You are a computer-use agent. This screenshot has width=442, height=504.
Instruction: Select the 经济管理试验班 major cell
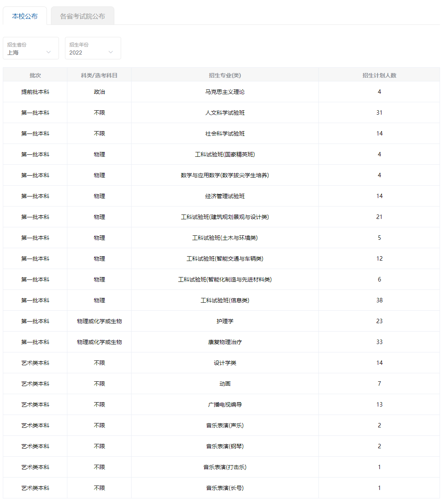(x=225, y=196)
